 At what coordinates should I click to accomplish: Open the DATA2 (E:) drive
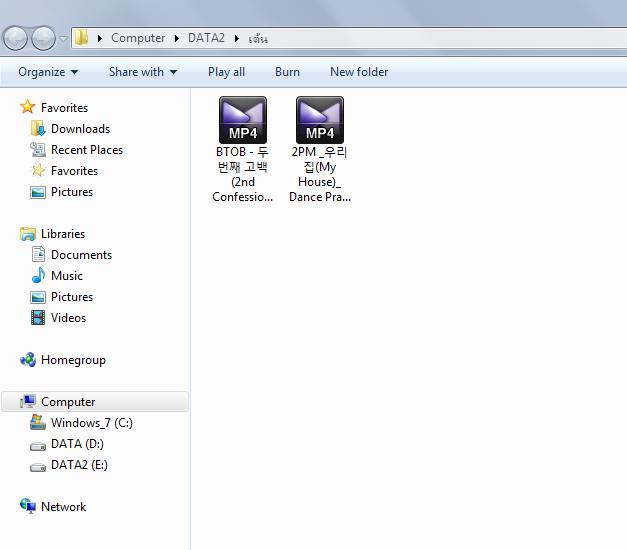point(79,465)
